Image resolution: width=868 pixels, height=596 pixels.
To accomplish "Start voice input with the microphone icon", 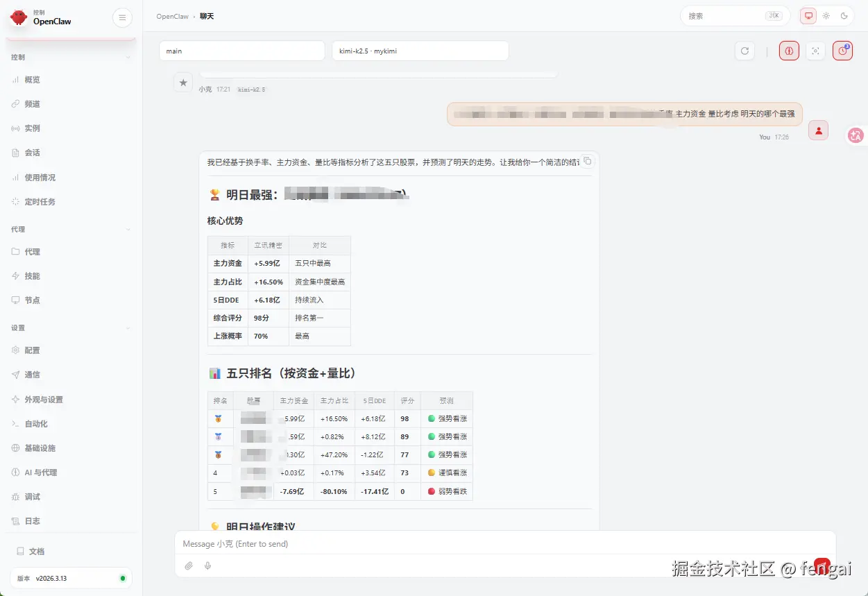I will [x=207, y=565].
